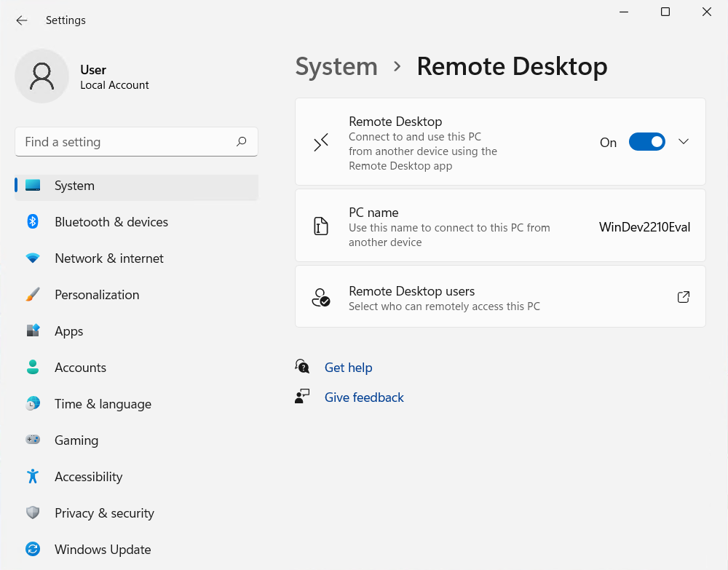728x570 pixels.
Task: Click the Bluetooth & devices icon
Action: coord(33,222)
